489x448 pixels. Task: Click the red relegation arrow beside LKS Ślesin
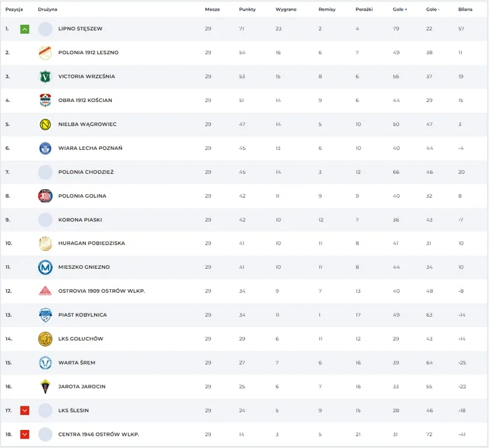(25, 410)
